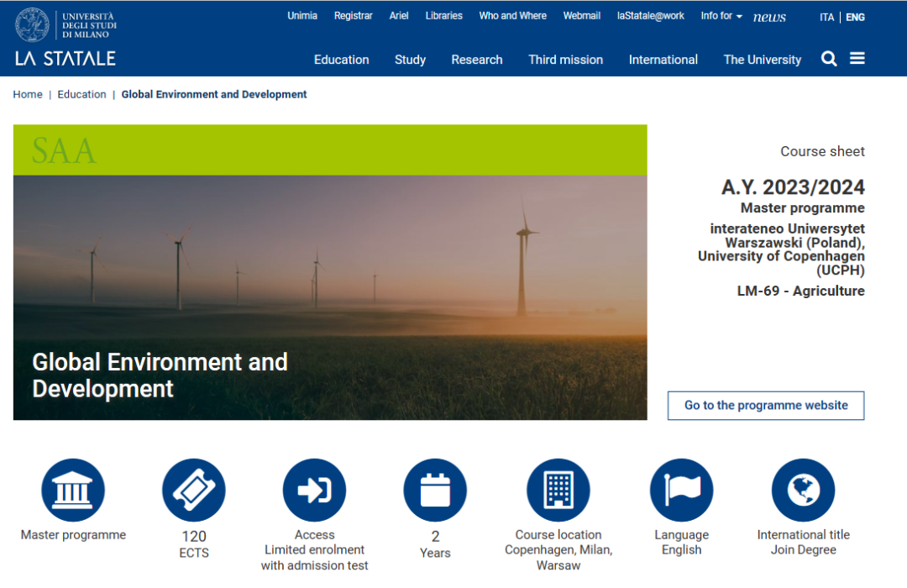Click the Limited enrolment with admission test text
The image size is (907, 588).
[x=314, y=557]
